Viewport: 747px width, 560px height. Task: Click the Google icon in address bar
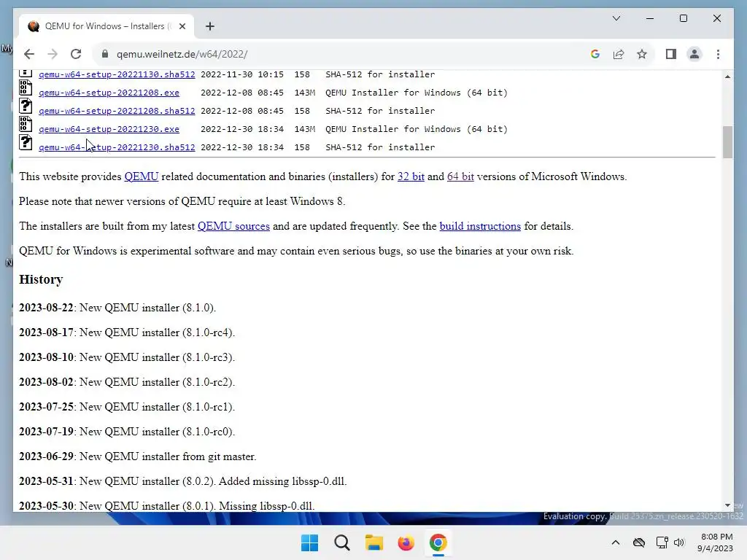point(595,54)
